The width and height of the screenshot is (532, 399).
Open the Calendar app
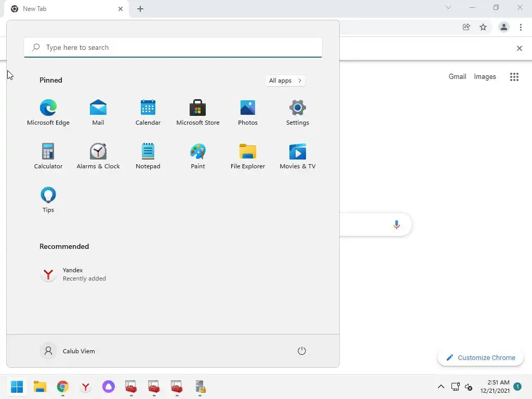click(148, 112)
